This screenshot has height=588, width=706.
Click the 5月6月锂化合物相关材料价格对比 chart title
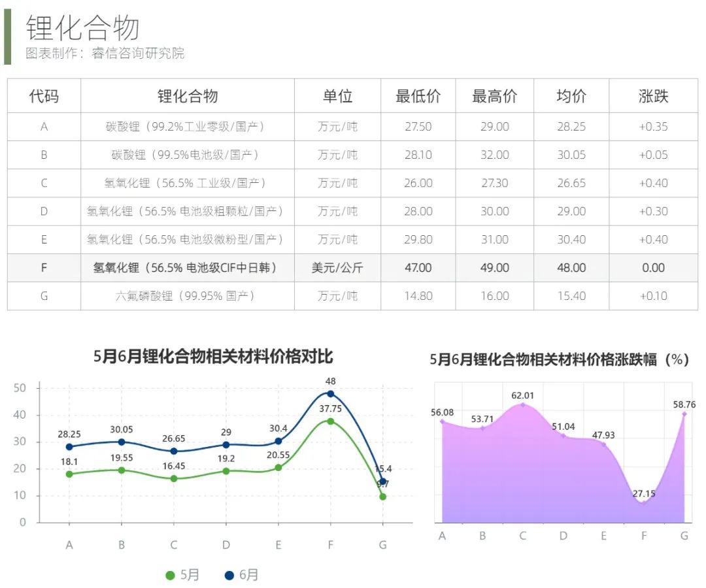point(213,357)
